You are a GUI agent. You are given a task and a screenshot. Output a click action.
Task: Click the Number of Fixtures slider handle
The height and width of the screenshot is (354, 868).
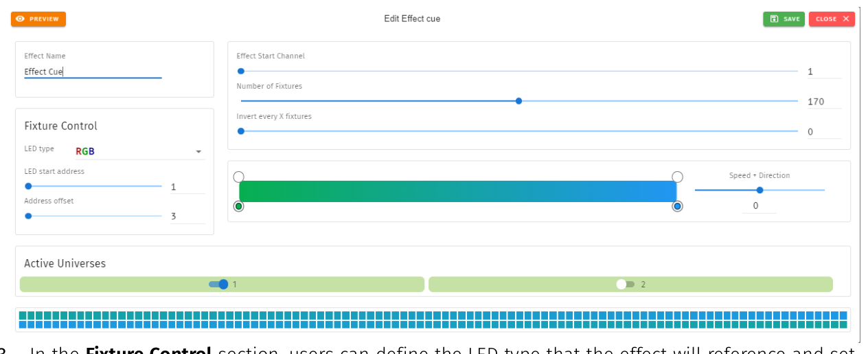pos(518,101)
